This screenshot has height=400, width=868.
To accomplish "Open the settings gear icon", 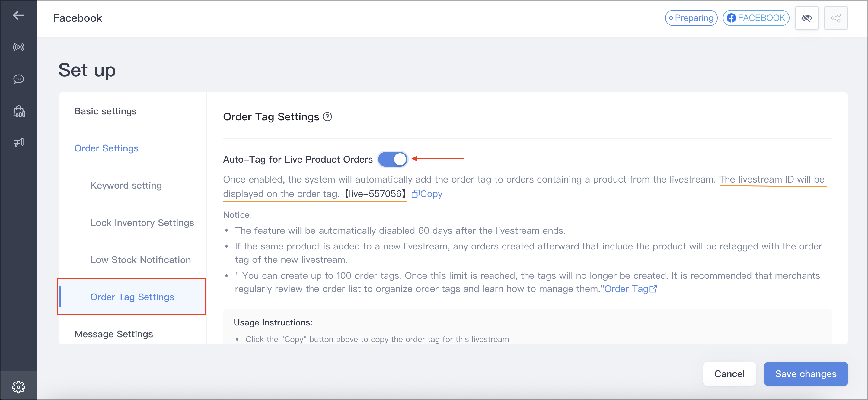I will point(18,386).
